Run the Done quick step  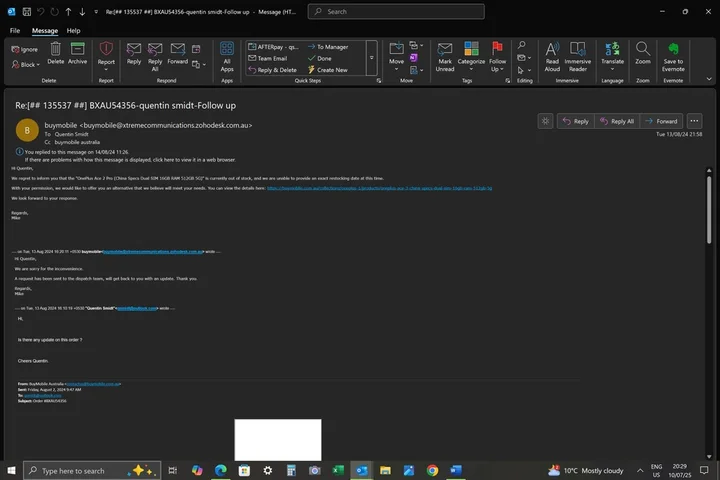pos(320,58)
